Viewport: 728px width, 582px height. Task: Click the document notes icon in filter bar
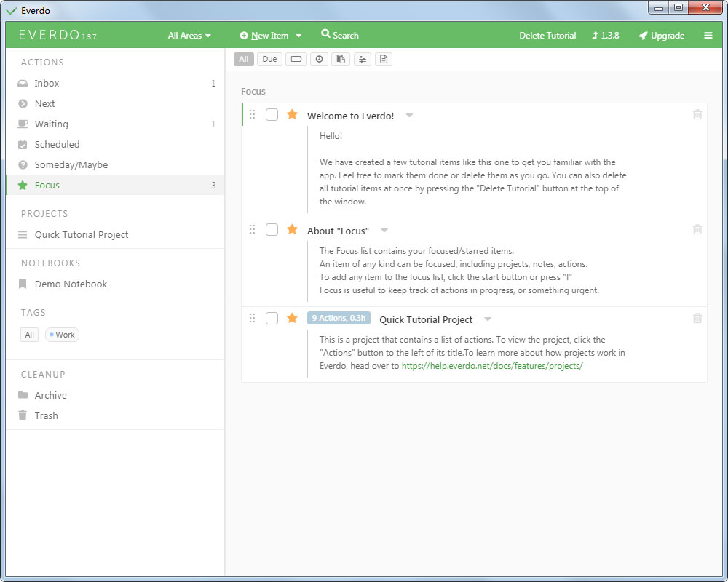coord(384,59)
